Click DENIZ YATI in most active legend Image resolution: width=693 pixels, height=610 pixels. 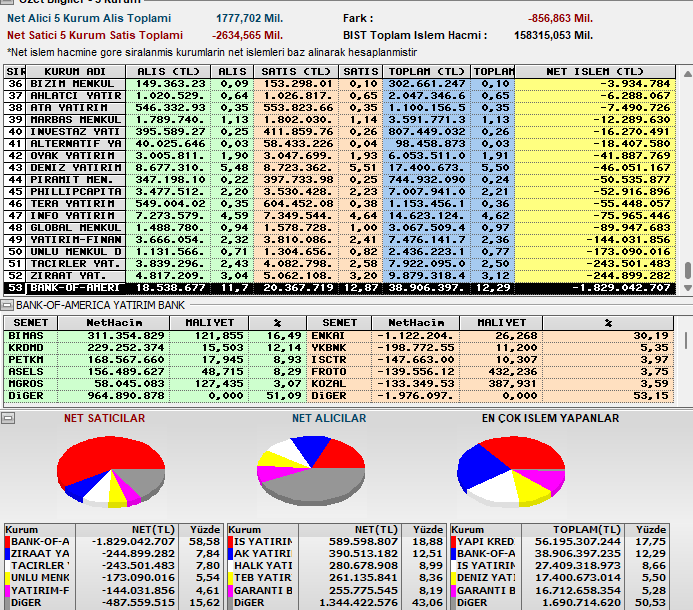pyautogui.click(x=486, y=578)
